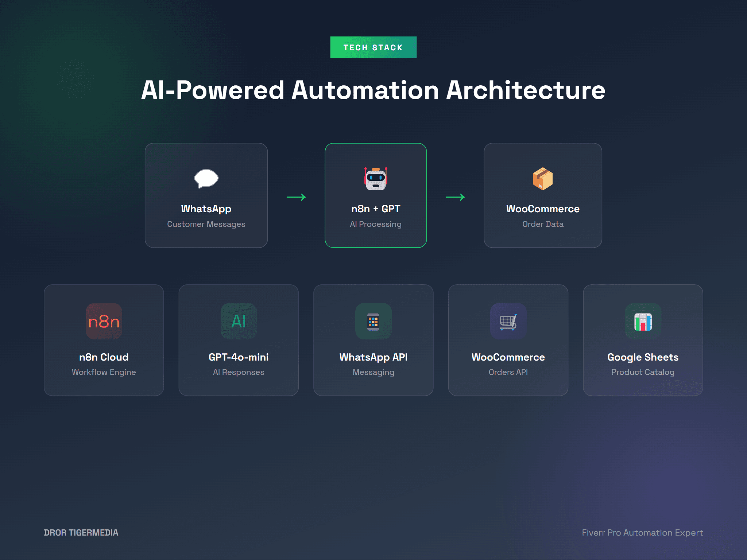Click the n8n Cloud card title
The width and height of the screenshot is (747, 560).
pos(104,357)
